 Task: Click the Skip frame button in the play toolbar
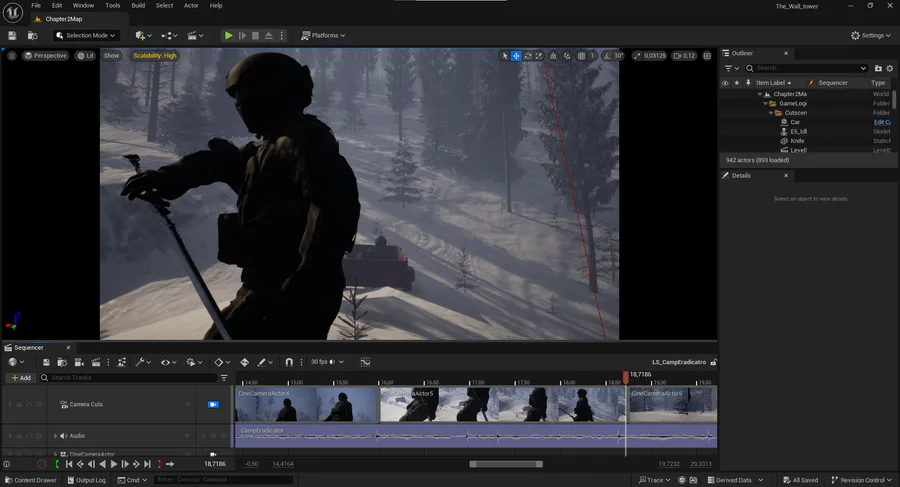tap(242, 36)
